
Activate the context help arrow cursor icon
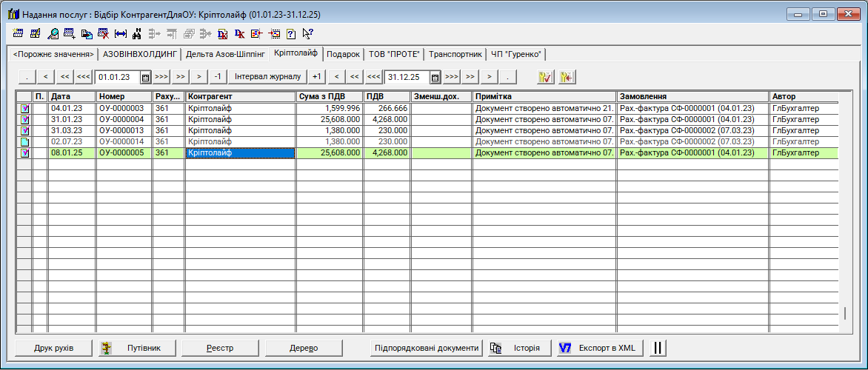(x=308, y=33)
